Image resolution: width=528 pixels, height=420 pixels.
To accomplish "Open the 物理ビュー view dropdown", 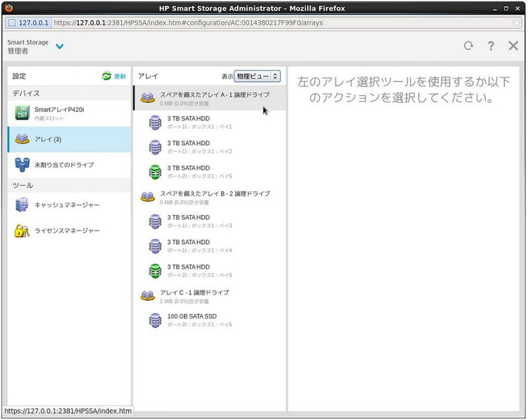I will [257, 77].
